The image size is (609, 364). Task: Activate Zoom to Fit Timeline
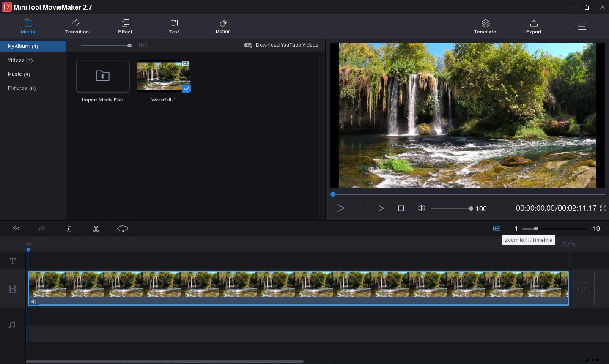click(496, 228)
